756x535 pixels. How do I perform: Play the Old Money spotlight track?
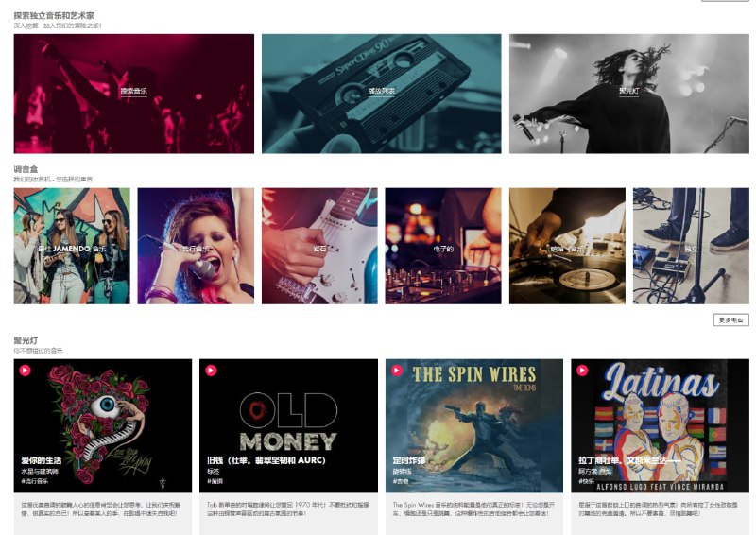(211, 370)
